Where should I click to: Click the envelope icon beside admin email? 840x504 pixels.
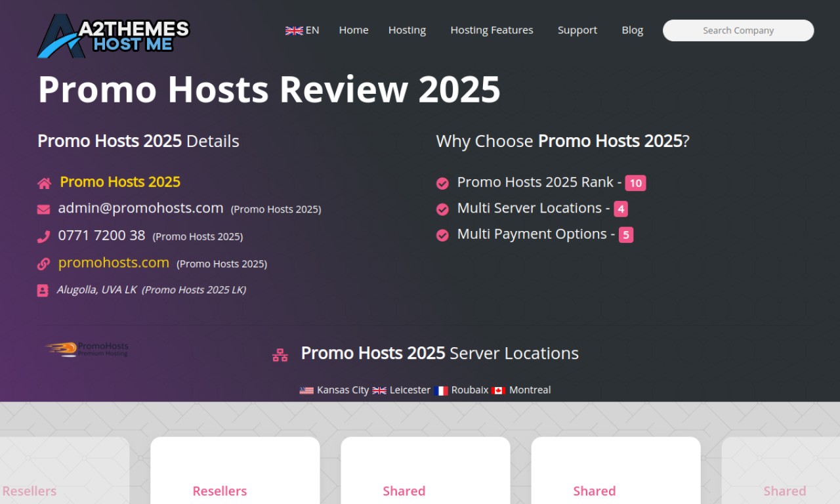(x=43, y=209)
